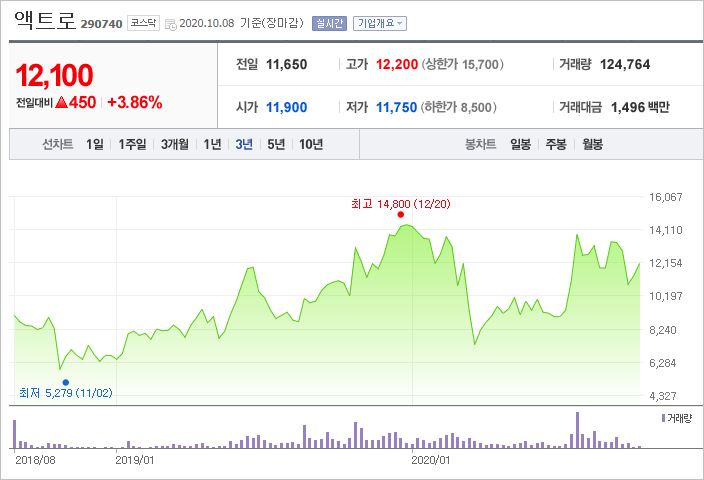Click the 선차트 section label
Viewport: 704px width, 480px height.
pyautogui.click(x=57, y=144)
